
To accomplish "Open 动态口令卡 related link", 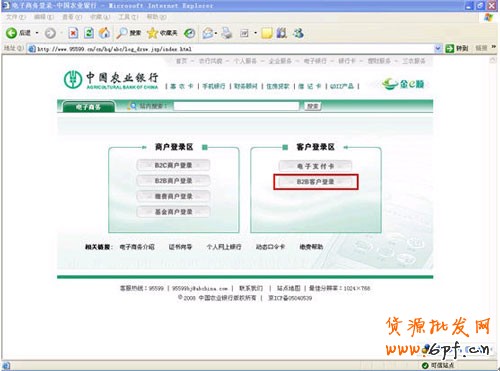I will [270, 247].
